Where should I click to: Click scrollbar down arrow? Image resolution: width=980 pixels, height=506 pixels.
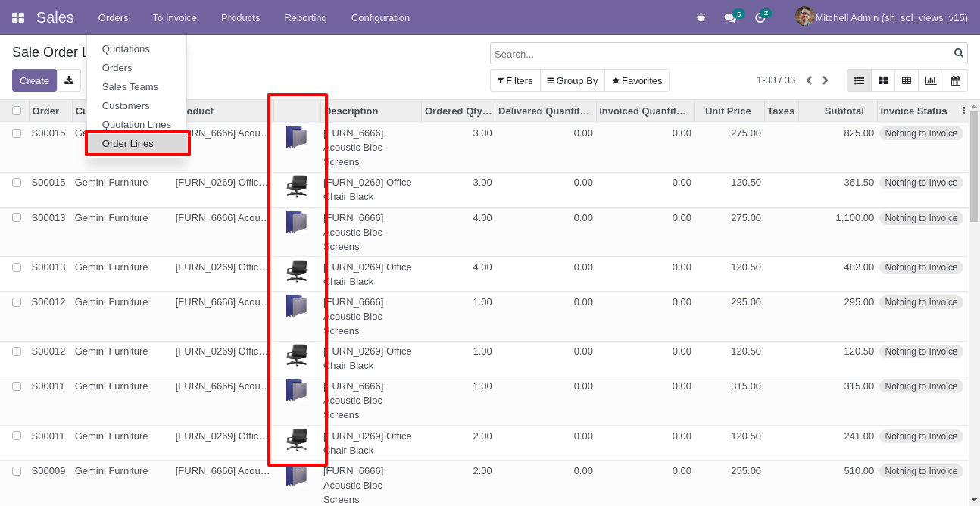(x=974, y=500)
